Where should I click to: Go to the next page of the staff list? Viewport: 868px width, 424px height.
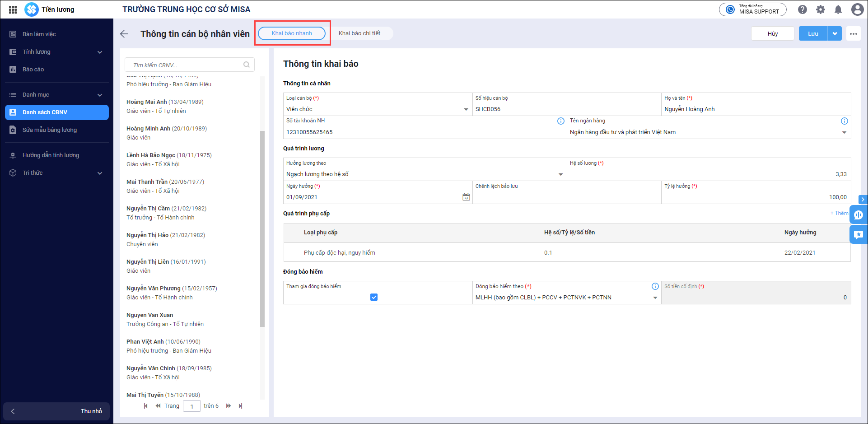point(229,406)
